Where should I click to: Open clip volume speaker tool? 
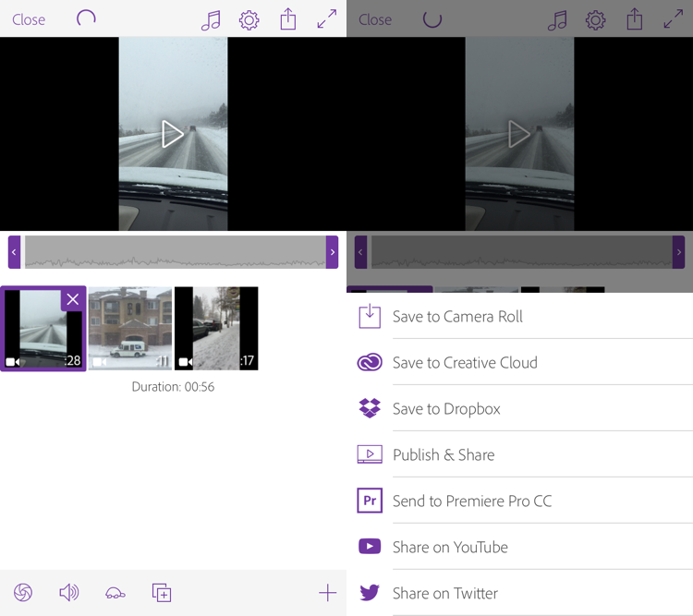(x=69, y=593)
